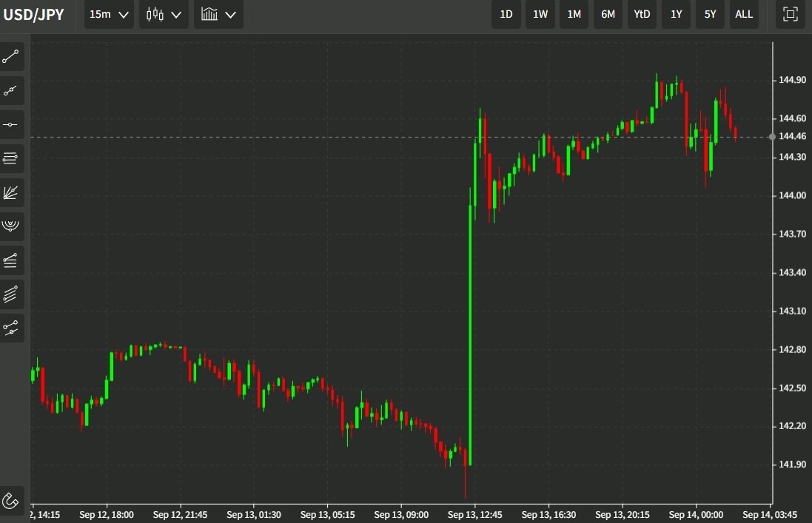Screen dimensions: 812x523
Task: Pick the stacked horizontal lines drawing tool
Action: (x=11, y=158)
